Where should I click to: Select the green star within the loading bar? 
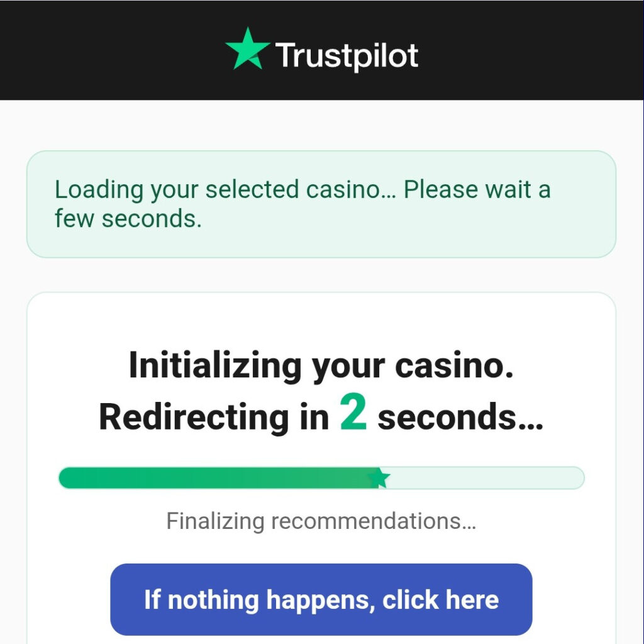click(380, 478)
